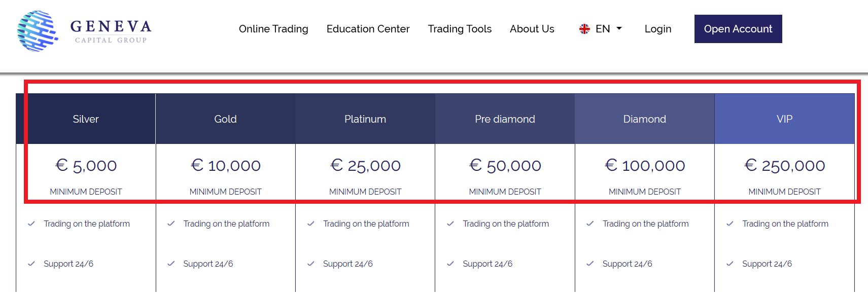Image resolution: width=868 pixels, height=295 pixels.
Task: Click the checkmark beside VIP's Support 24/6
Action: pyautogui.click(x=730, y=264)
